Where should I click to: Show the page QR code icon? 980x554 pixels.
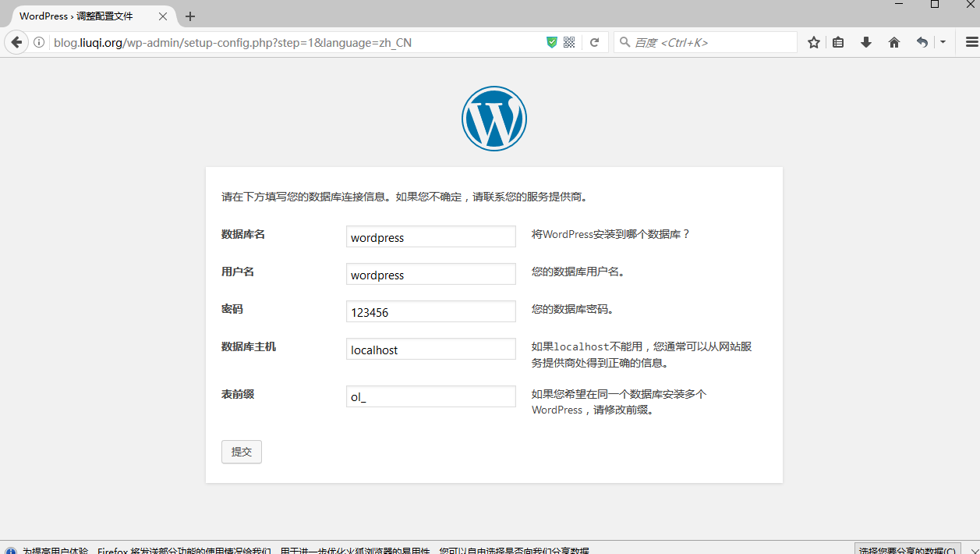point(569,43)
